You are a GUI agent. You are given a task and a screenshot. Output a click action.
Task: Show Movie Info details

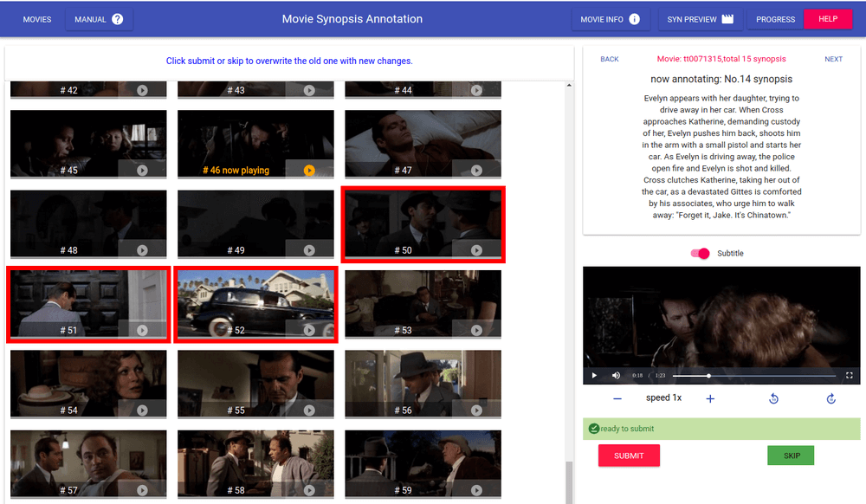(x=610, y=19)
